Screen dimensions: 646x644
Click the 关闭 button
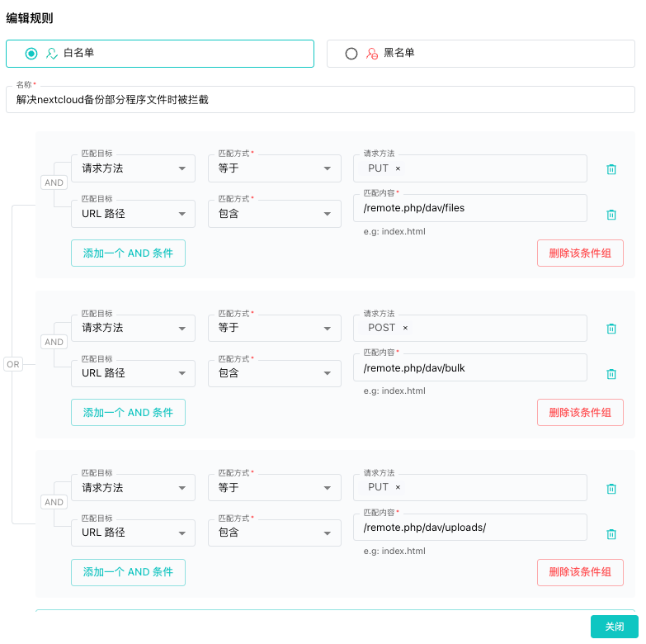tap(615, 627)
